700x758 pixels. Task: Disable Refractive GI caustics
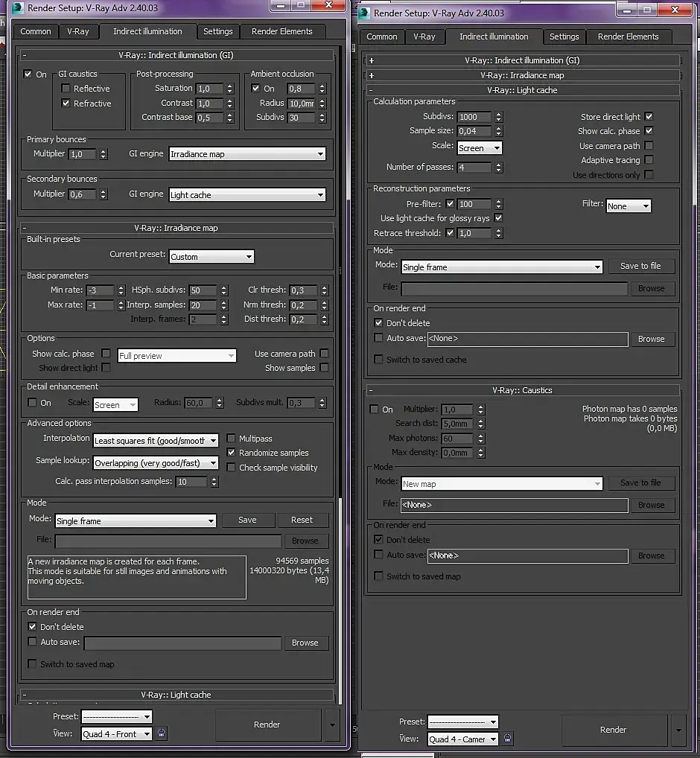pyautogui.click(x=66, y=103)
